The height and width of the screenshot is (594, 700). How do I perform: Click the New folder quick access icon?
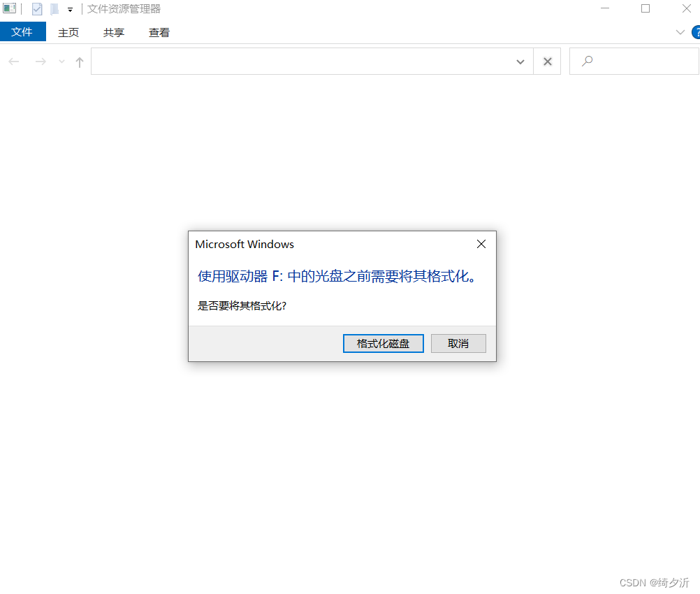[x=54, y=9]
